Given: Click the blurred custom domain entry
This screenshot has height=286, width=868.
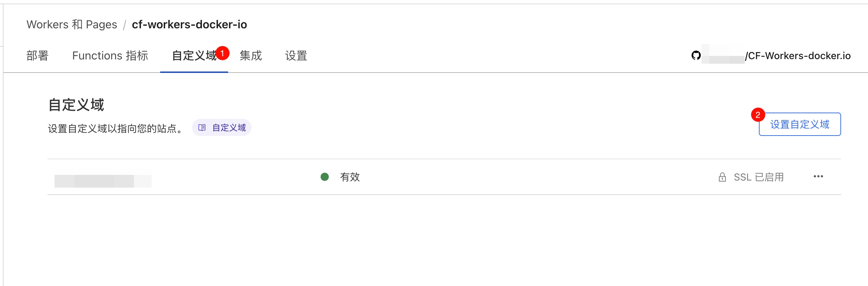Looking at the screenshot, I should tap(103, 178).
